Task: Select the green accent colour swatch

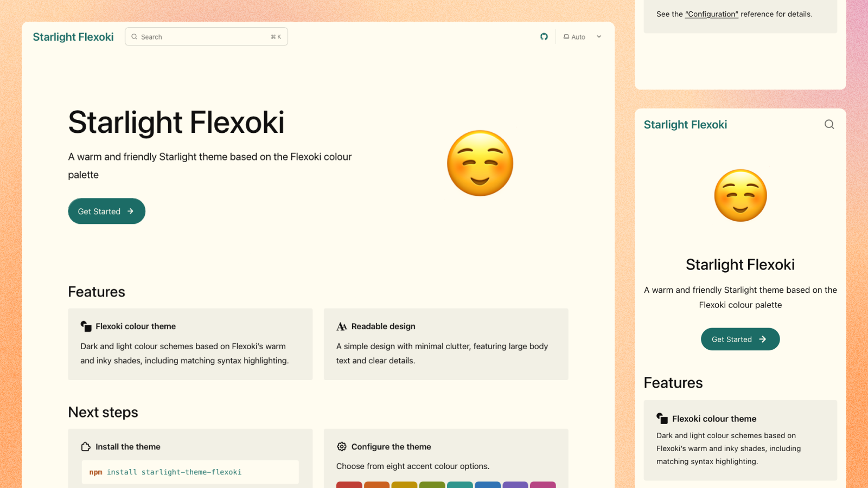Action: 432,485
